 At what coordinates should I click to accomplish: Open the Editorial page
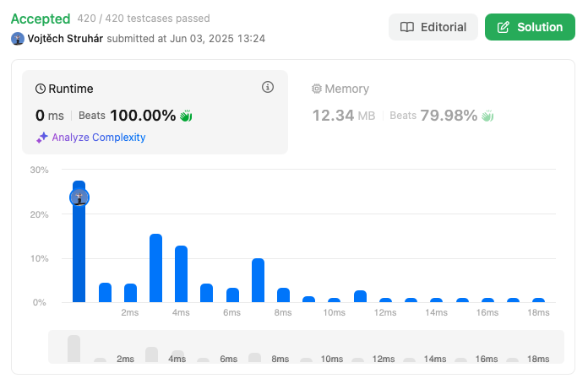click(433, 27)
